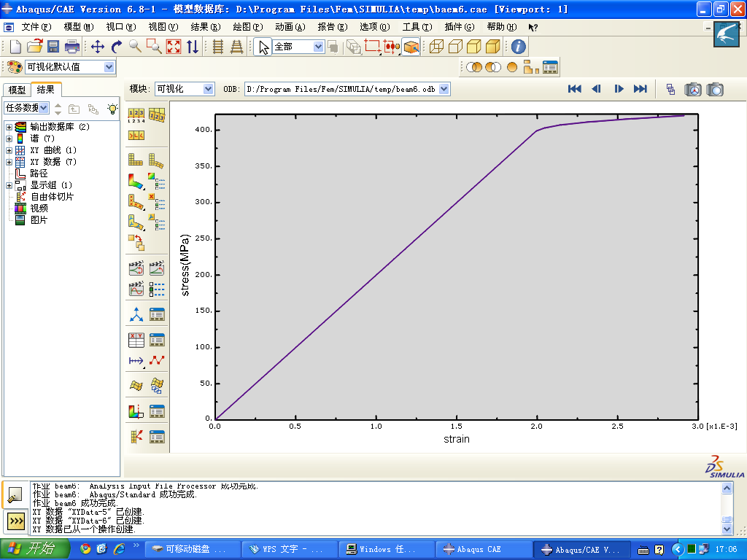
Task: Switch to the 模型 tab
Action: (17, 90)
